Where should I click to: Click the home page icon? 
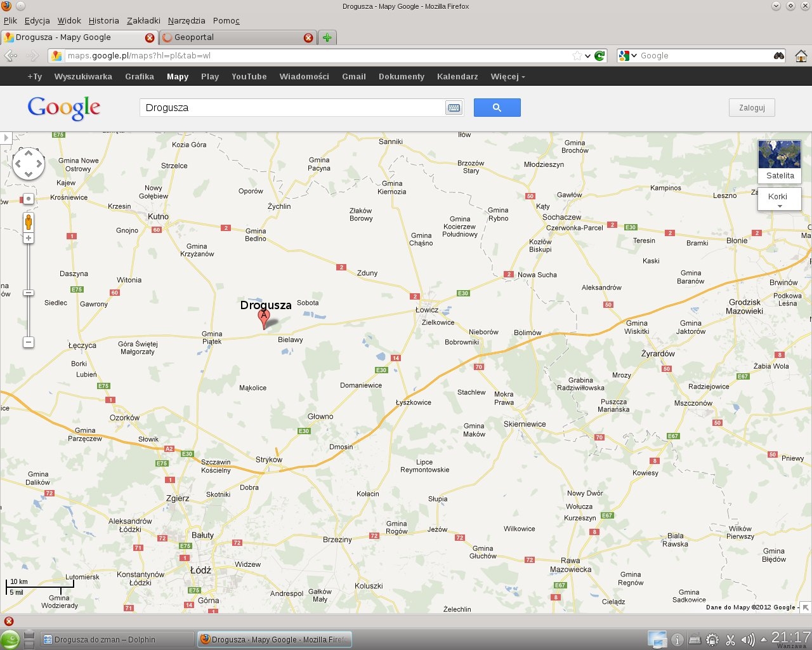click(x=801, y=56)
